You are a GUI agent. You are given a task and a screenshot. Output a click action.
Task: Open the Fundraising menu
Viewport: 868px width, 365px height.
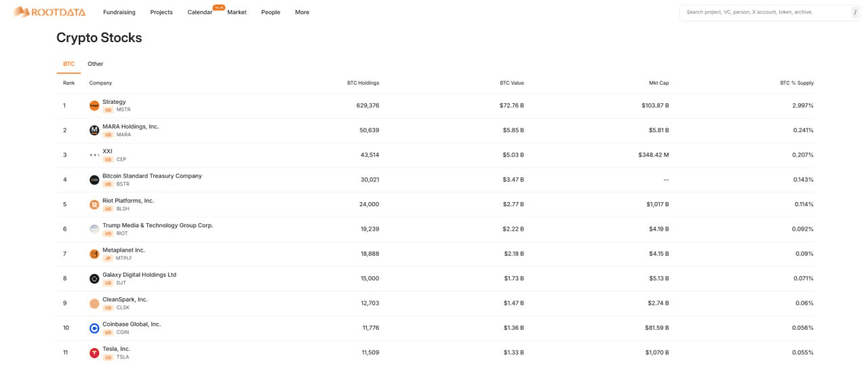(x=119, y=12)
